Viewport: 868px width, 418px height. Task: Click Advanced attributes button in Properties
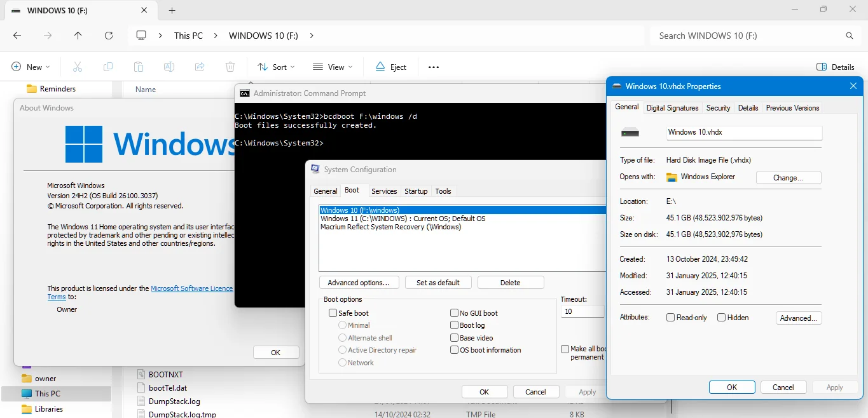[x=799, y=318]
